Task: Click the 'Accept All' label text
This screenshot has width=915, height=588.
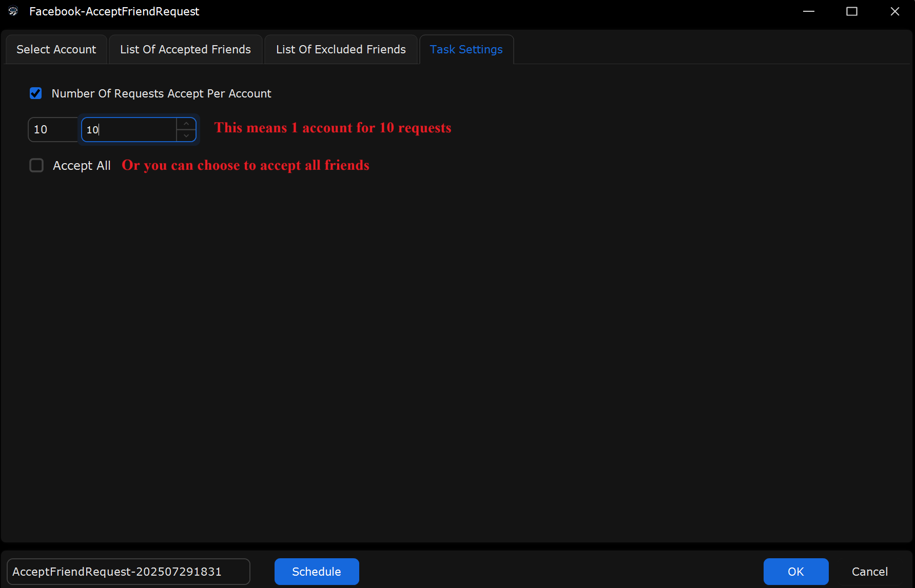Action: coord(82,165)
